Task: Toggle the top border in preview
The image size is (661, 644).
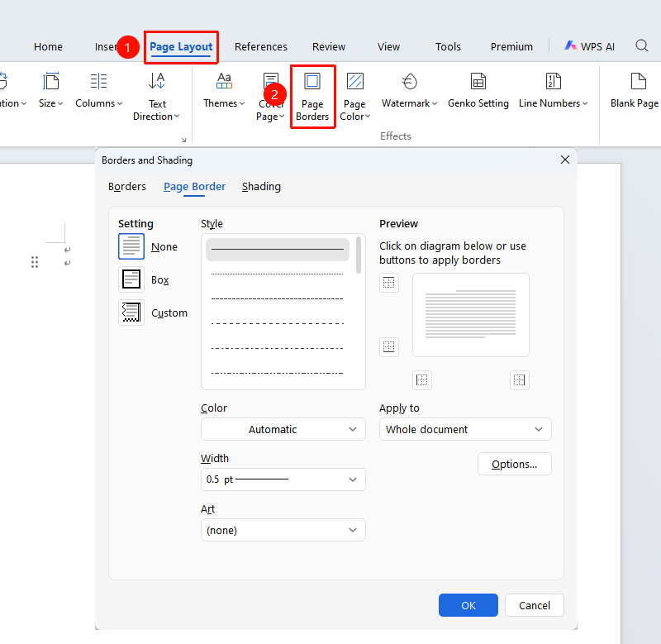Action: 388,283
